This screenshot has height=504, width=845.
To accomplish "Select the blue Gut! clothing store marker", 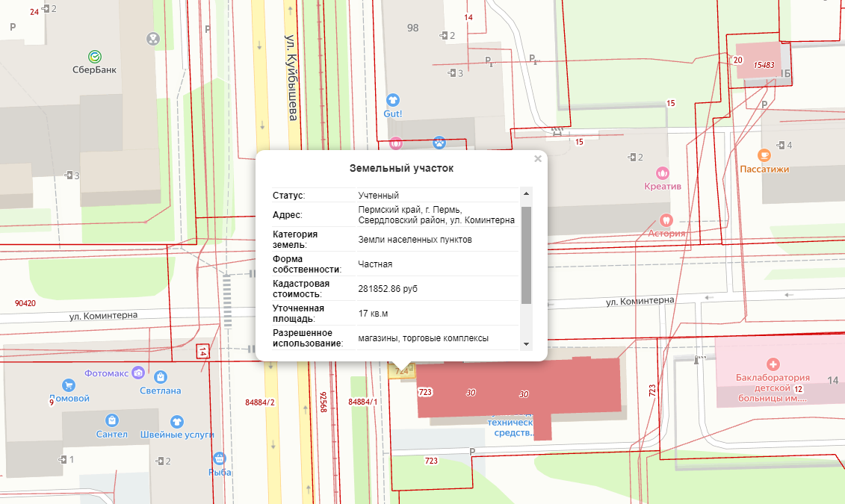I will [x=392, y=100].
